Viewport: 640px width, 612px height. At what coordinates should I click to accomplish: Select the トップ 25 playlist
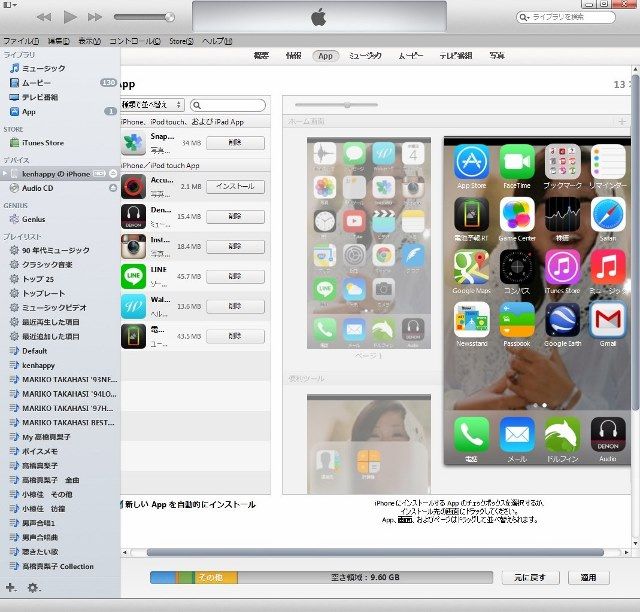pos(38,279)
